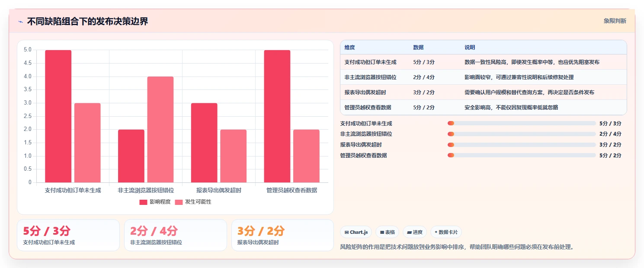The width and height of the screenshot is (644, 268).
Task: Toggle the 发生可能性 legend swatch
Action: click(179, 202)
